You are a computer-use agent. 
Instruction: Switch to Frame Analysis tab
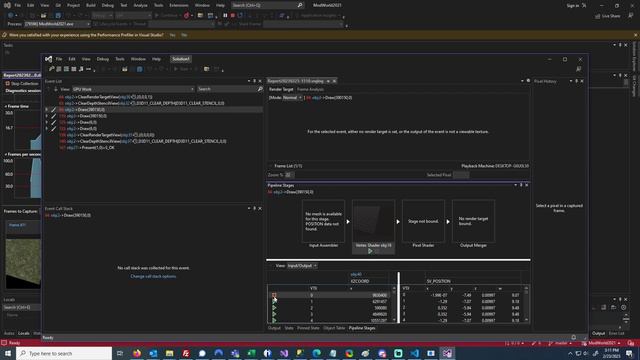(x=310, y=89)
